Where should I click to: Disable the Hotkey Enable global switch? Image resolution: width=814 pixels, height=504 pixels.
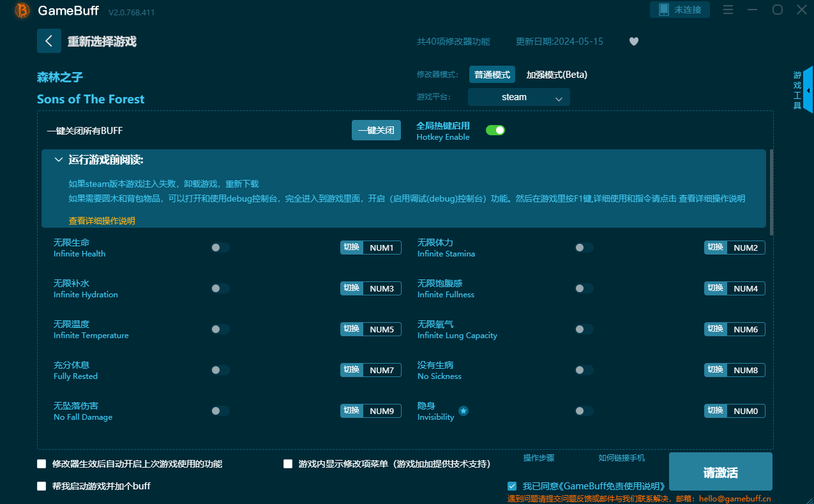[495, 130]
